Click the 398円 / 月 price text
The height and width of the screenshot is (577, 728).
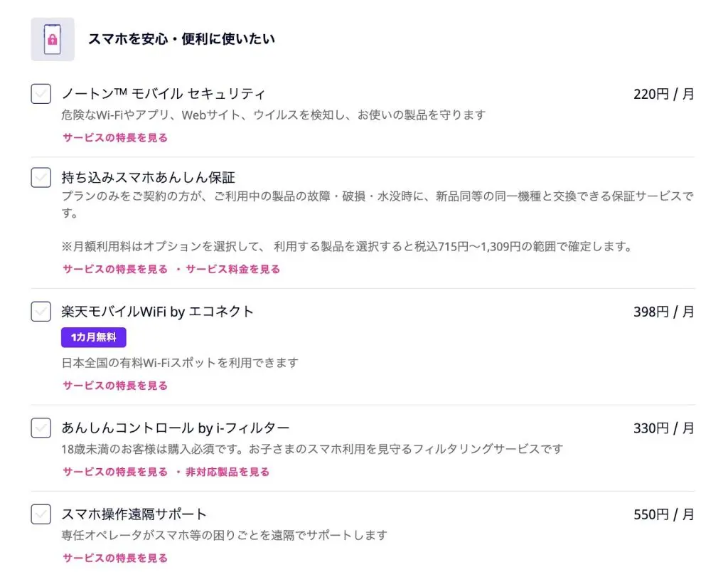point(663,312)
